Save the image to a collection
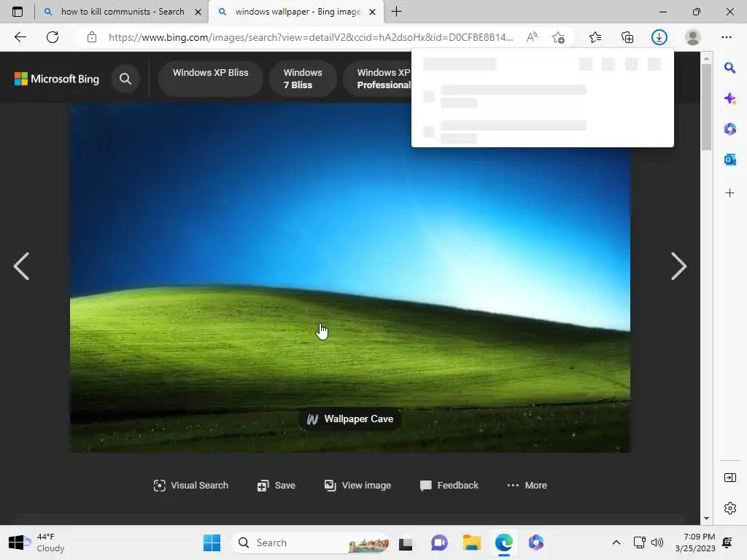Viewport: 747px width, 560px height. [276, 485]
